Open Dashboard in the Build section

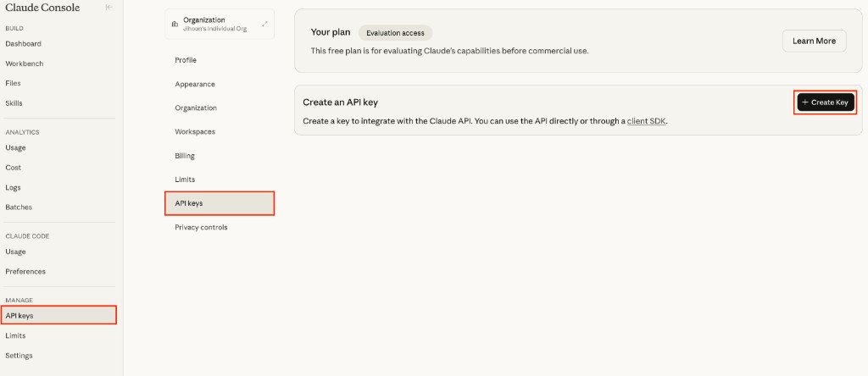click(24, 44)
